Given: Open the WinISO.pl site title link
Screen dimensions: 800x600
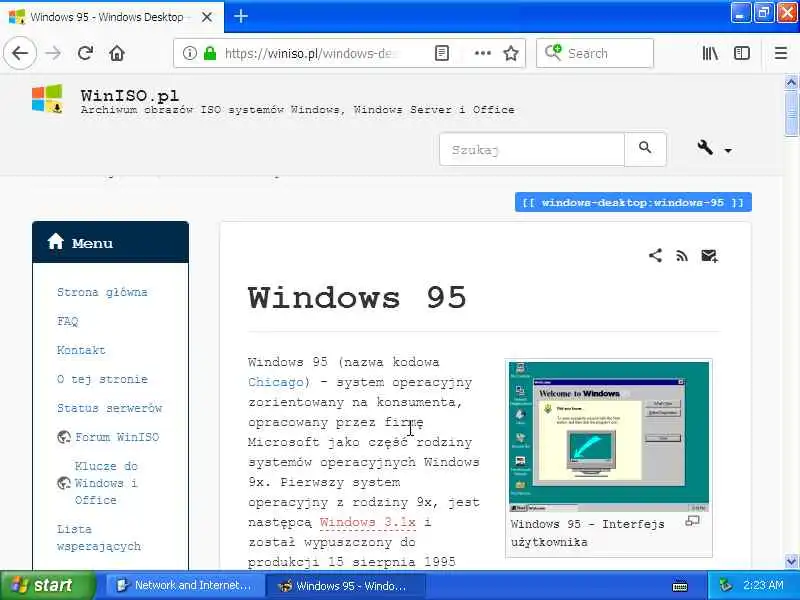Looking at the screenshot, I should (x=130, y=95).
